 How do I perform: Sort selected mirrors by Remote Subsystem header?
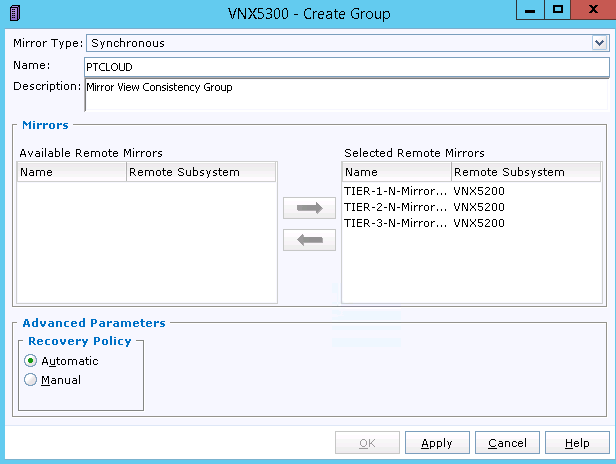tap(526, 172)
